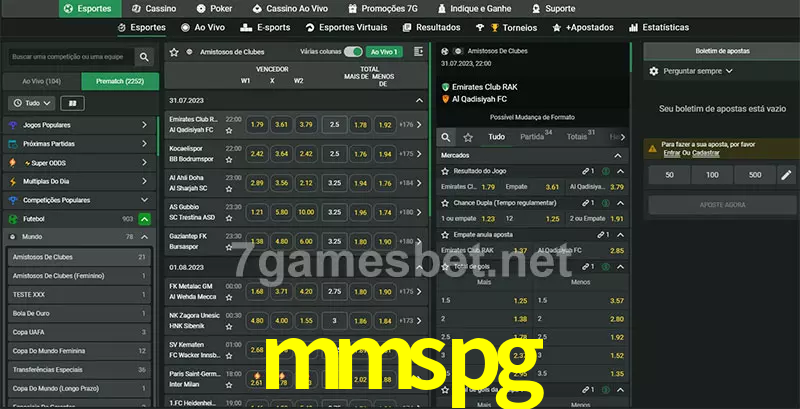
Task: Select Amistosos De Clubes (Feminino) competition
Action: [x=79, y=276]
